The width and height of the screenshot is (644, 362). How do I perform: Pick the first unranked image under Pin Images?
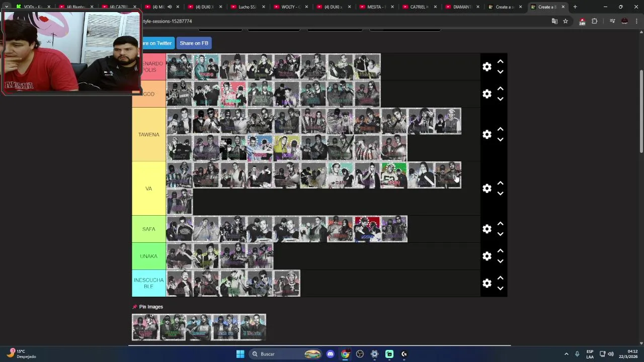145,327
